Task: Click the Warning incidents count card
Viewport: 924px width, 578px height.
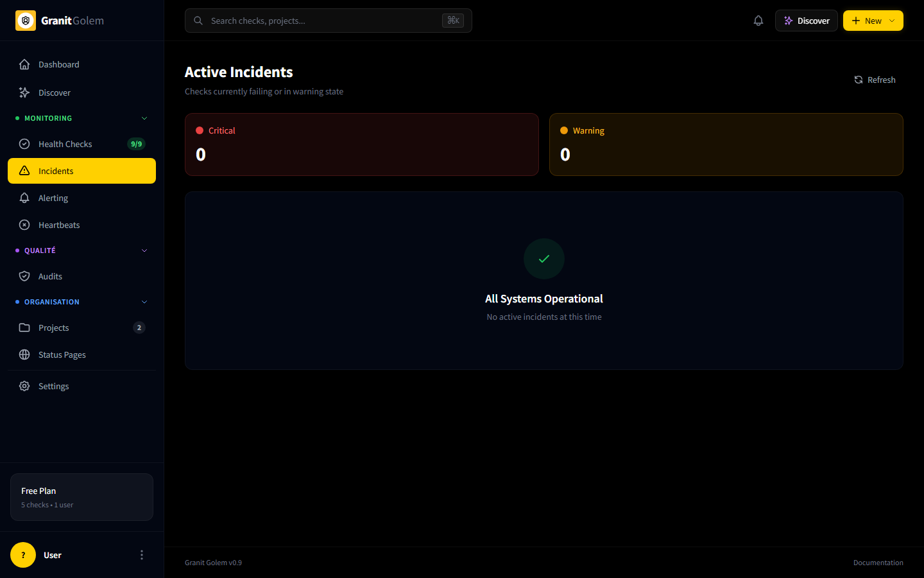Action: [x=726, y=144]
